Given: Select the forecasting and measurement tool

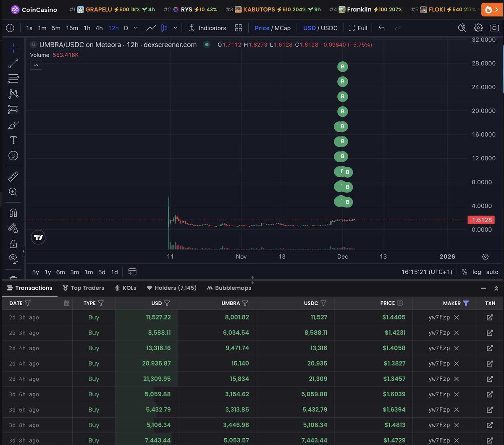Looking at the screenshot, I should 13,110.
